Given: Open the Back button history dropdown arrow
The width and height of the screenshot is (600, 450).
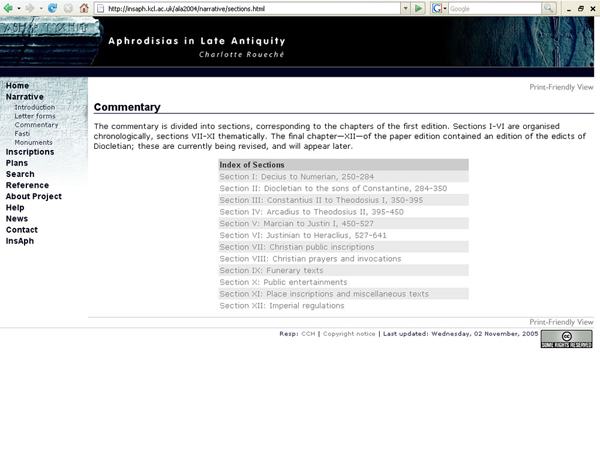Looking at the screenshot, I should pyautogui.click(x=18, y=8).
